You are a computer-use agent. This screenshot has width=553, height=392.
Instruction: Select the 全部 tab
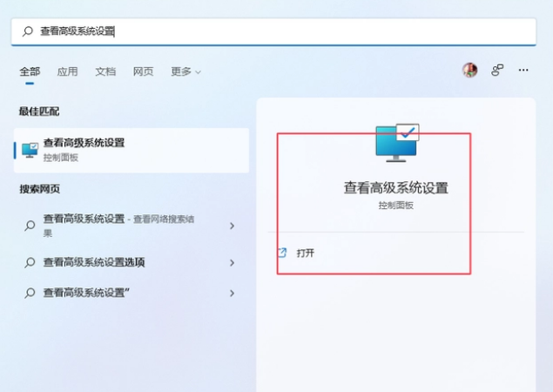point(30,71)
